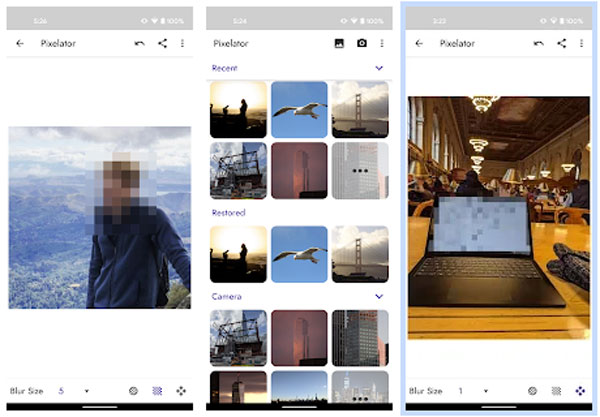Viewport: 600px width, 417px height.
Task: Select pixelate grid tool on right screen
Action: coord(556,391)
